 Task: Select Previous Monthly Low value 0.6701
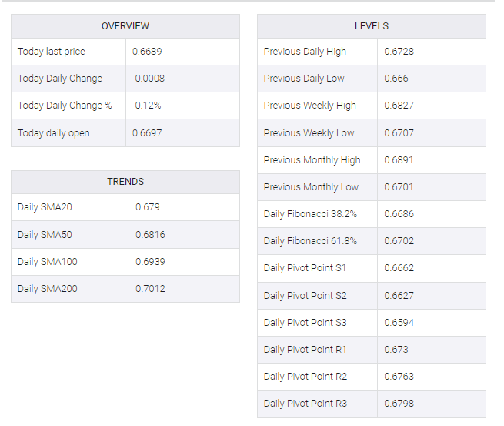[399, 187]
